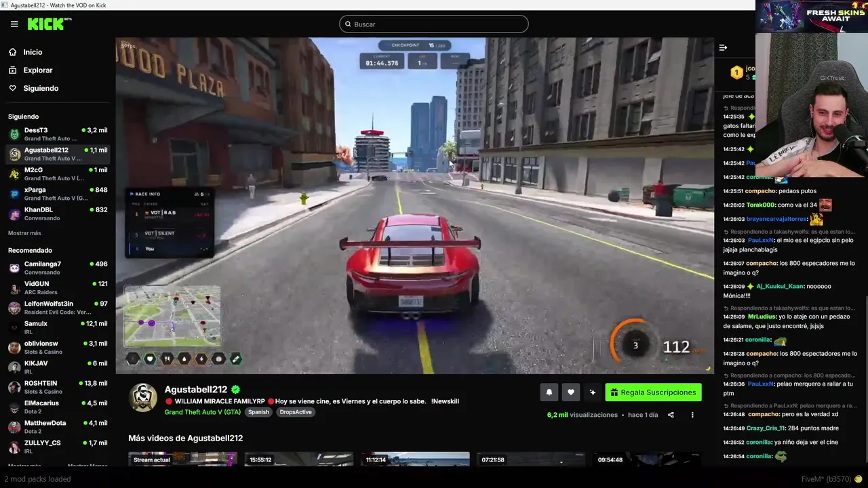Open the LeifonWolfst3in recommended channel
The width and height of the screenshot is (868, 488).
[58, 308]
